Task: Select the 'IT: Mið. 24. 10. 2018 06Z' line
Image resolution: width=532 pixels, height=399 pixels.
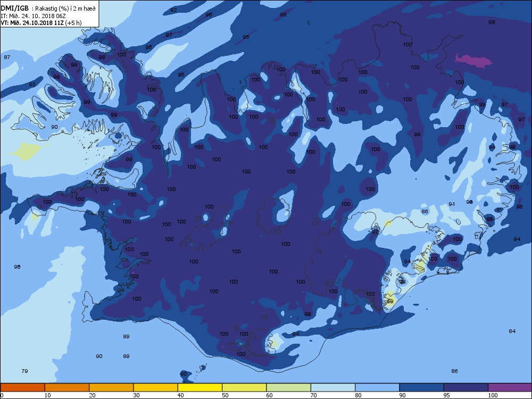Action: [33, 15]
